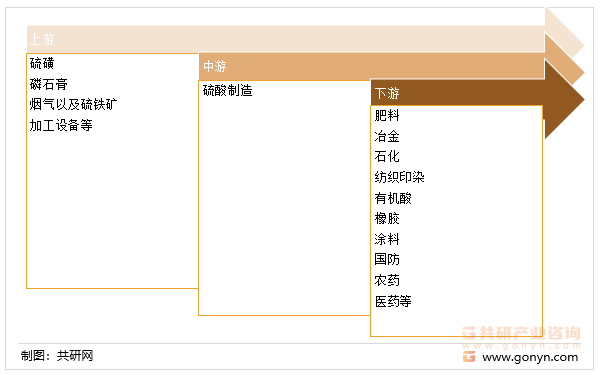Select the 国防 entry
This screenshot has height=375, width=601.
pyautogui.click(x=387, y=260)
